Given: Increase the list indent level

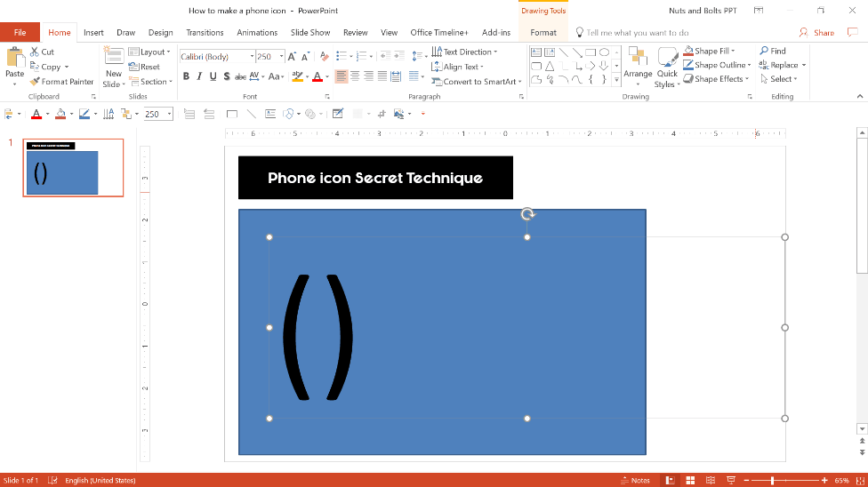Looking at the screenshot, I should coord(399,56).
